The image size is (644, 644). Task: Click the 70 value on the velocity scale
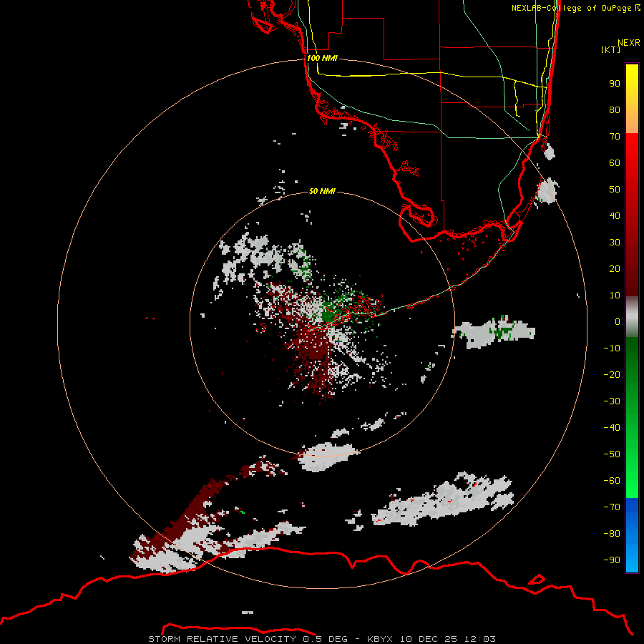point(615,137)
